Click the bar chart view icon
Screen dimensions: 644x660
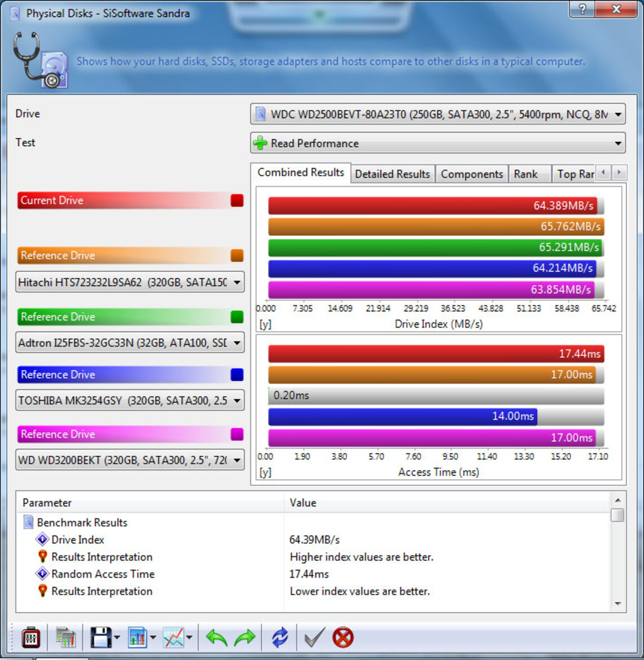click(137, 637)
